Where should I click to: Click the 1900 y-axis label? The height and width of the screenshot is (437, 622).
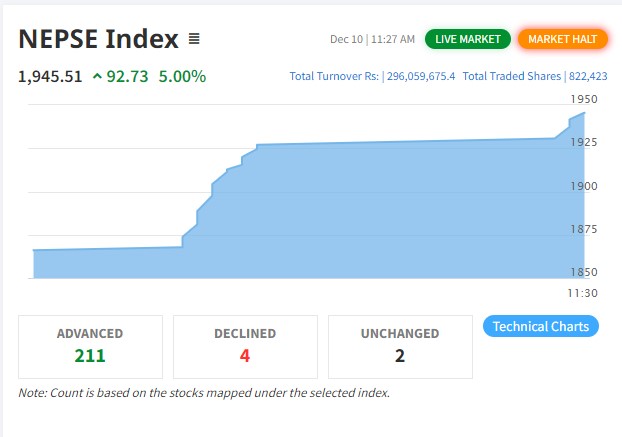point(584,186)
